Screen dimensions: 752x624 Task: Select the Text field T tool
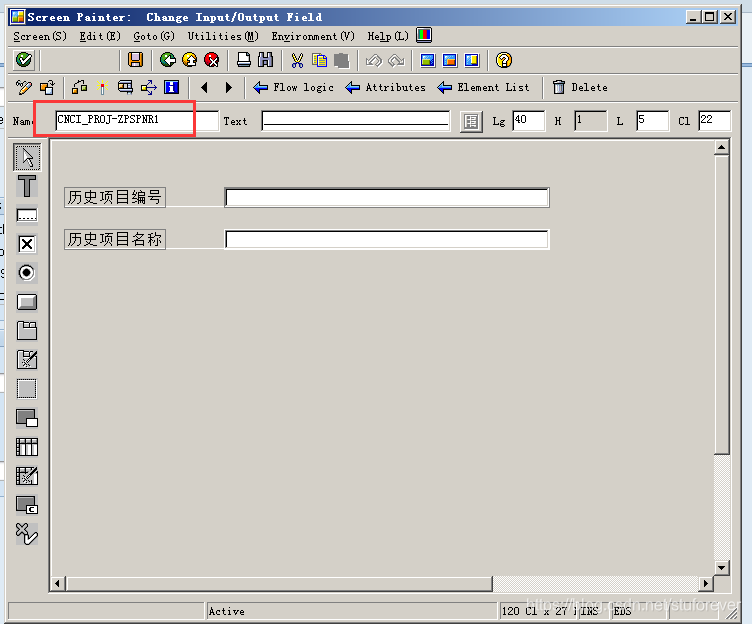(x=27, y=186)
